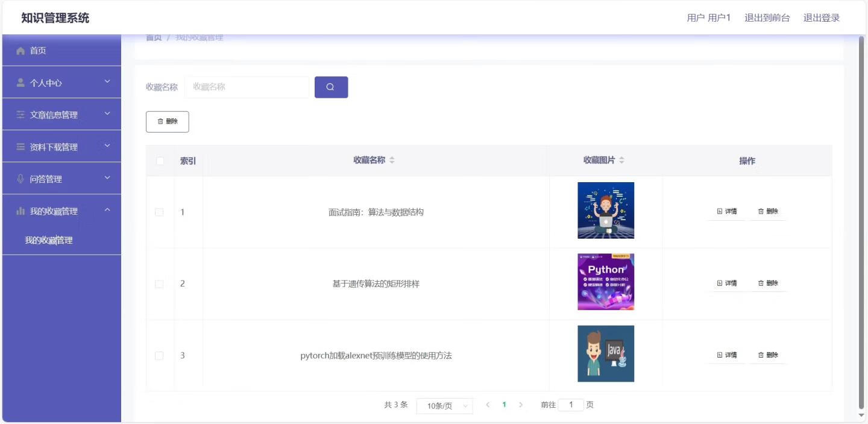868x424 pixels.
Task: Click 退出到前台 in the top bar
Action: pyautogui.click(x=767, y=17)
